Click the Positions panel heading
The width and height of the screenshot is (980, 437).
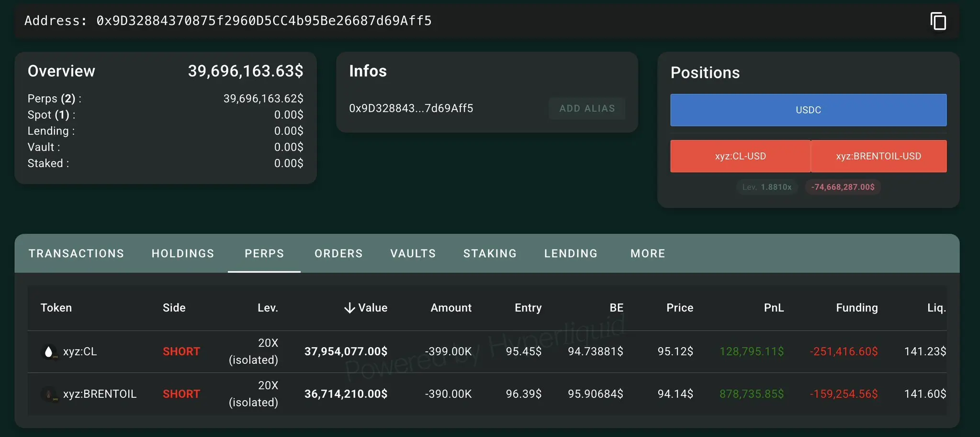[x=705, y=73]
